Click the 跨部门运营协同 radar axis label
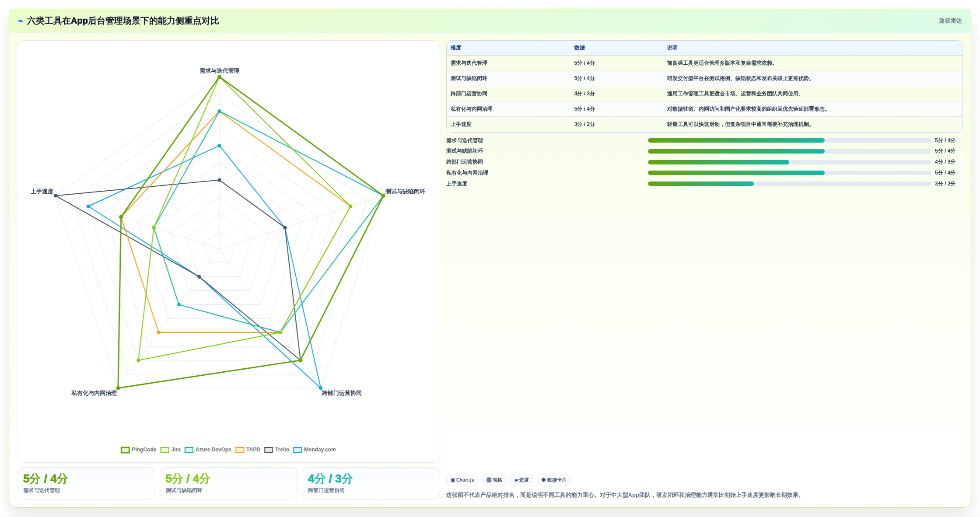Screen dimensions: 980x517 pyautogui.click(x=342, y=393)
